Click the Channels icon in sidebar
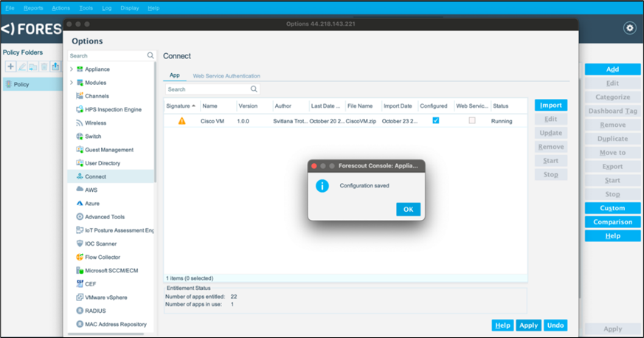The image size is (644, 338). 80,96
